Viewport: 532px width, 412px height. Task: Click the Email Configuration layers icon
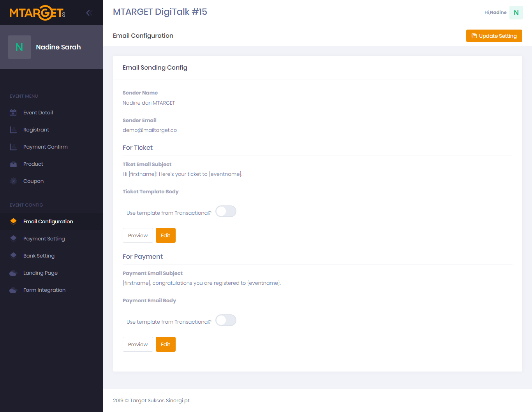[x=13, y=221]
